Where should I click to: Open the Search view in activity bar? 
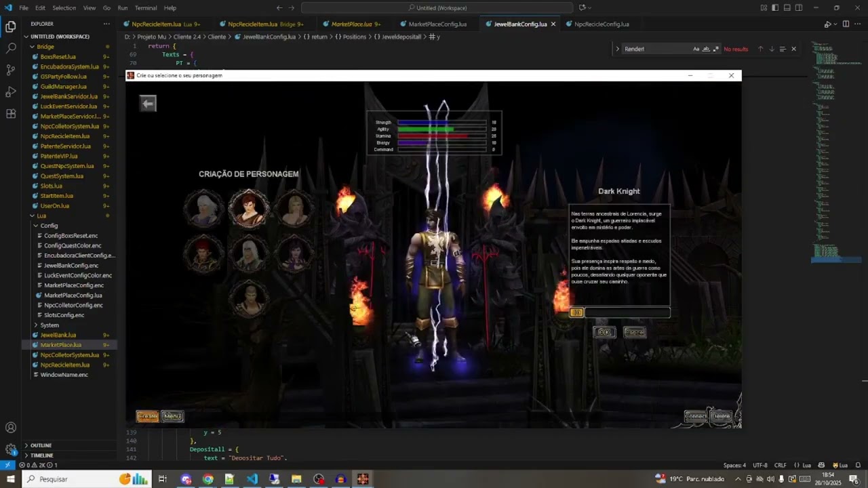[x=11, y=49]
